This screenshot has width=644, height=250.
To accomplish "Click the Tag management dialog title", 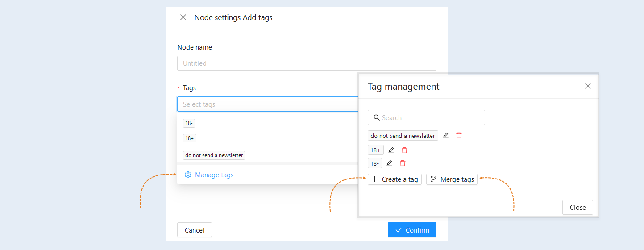I will [x=403, y=87].
